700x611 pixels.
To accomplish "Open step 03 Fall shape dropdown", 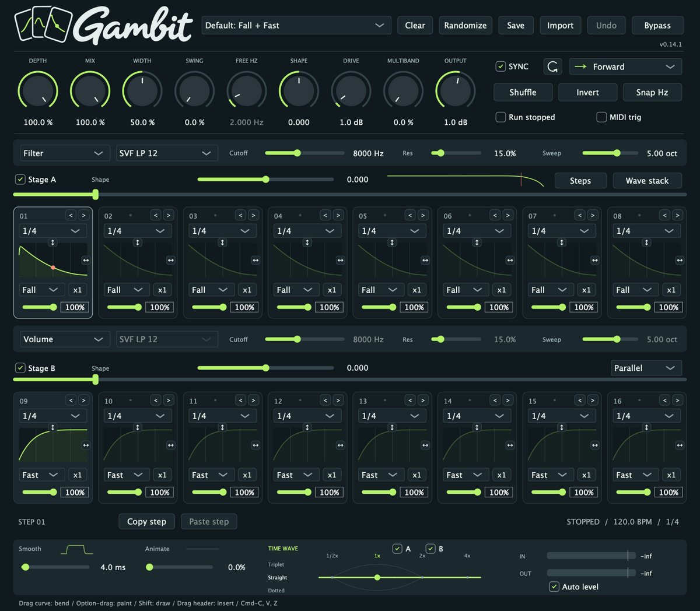I will coord(210,290).
